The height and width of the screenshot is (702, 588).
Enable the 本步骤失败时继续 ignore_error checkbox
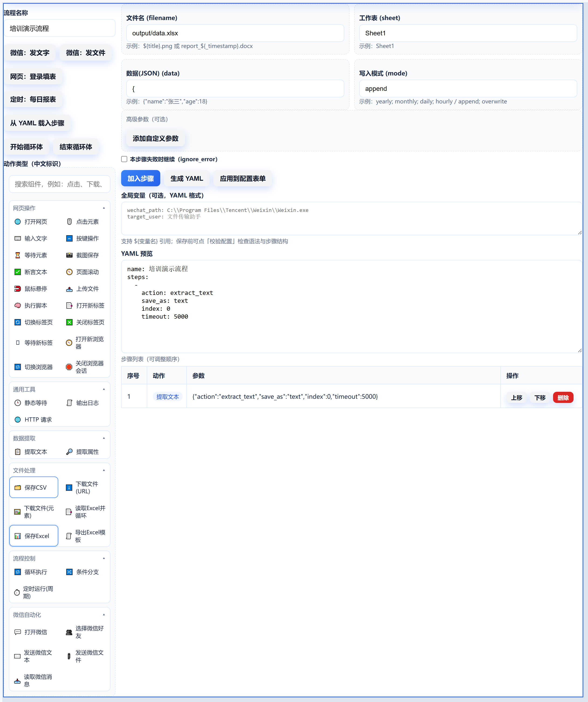tap(124, 159)
